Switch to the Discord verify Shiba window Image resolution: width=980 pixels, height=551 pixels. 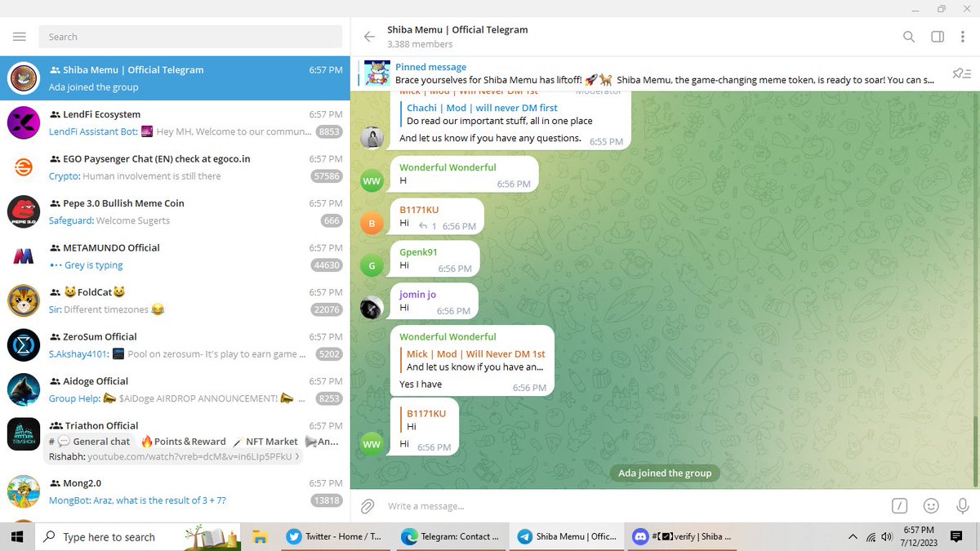[x=683, y=536]
